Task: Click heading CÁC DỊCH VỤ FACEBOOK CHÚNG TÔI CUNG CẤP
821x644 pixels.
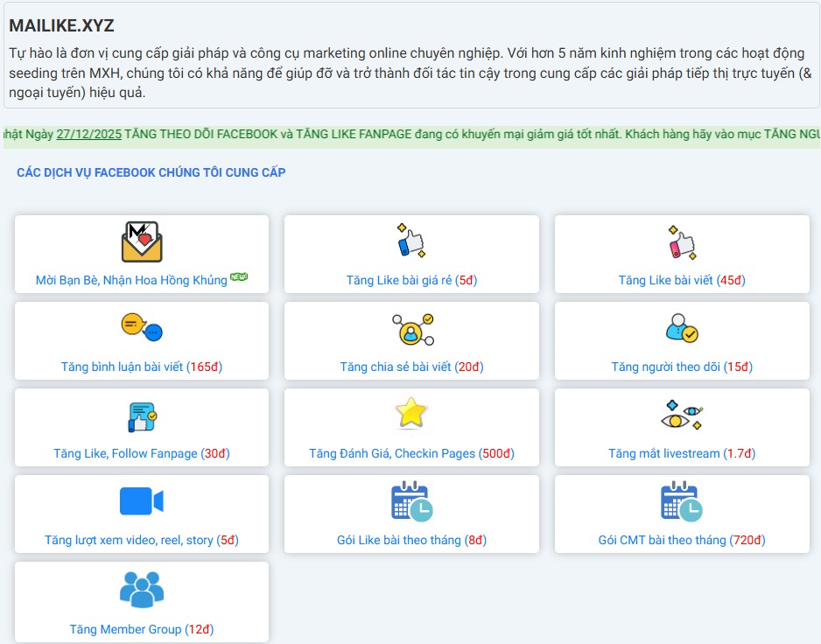Action: coord(151,172)
